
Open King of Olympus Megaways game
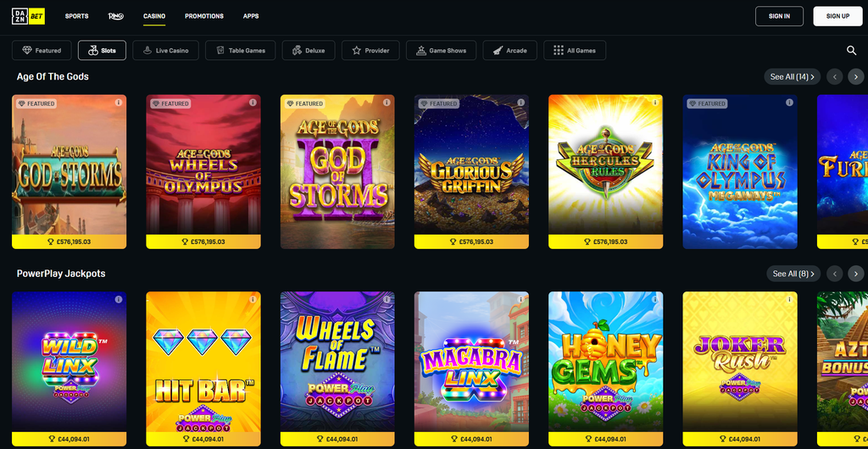(x=740, y=171)
